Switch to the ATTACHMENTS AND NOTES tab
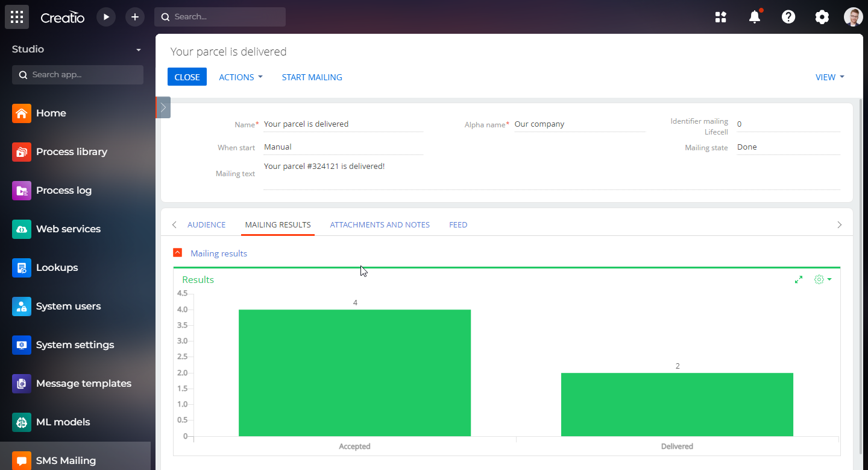Screen dimensions: 868x470 click(x=380, y=224)
